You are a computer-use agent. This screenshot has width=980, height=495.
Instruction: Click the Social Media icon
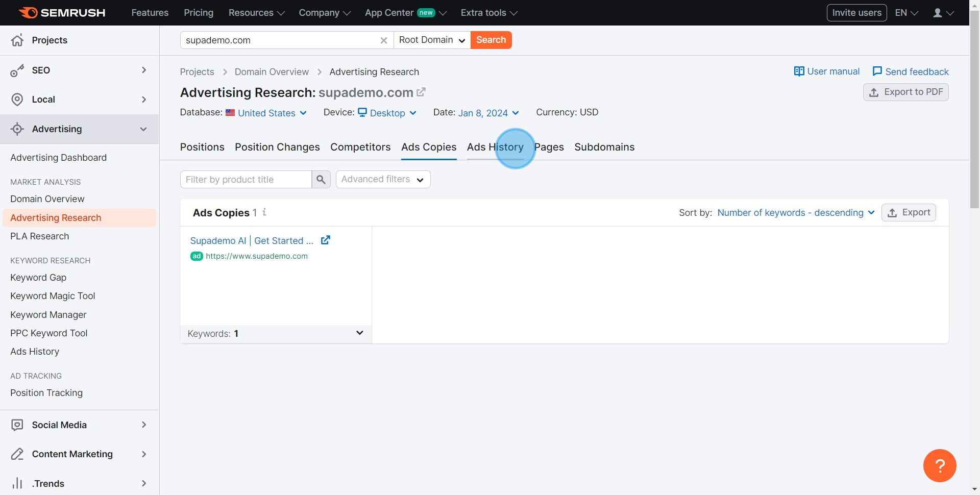(17, 425)
